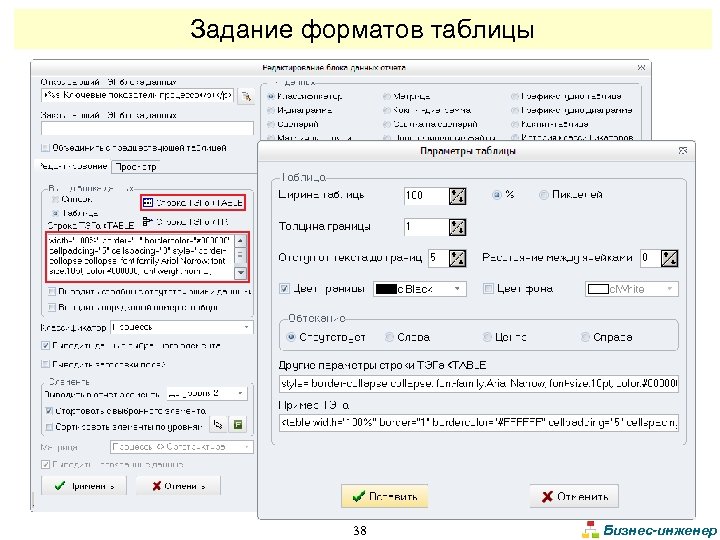Click scroll-up arrow of TABLE tag text area
Viewport: 720px width, 540px height.
tap(241, 240)
